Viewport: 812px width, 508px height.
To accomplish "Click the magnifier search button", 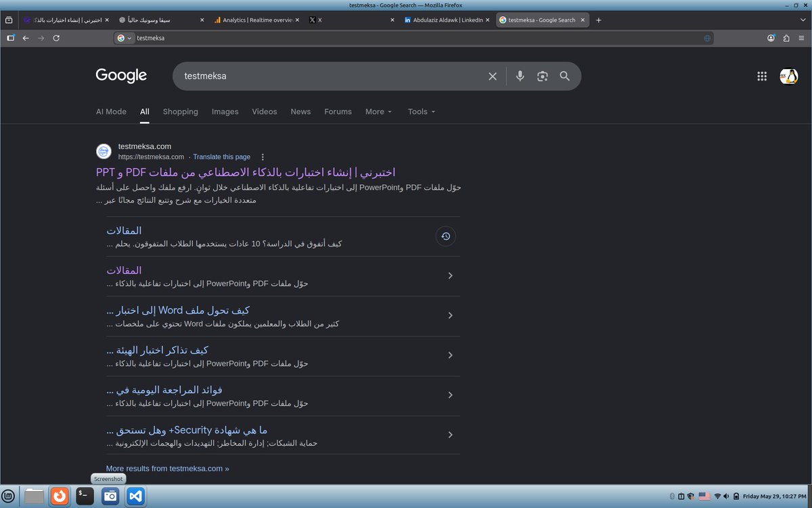I will (x=564, y=77).
